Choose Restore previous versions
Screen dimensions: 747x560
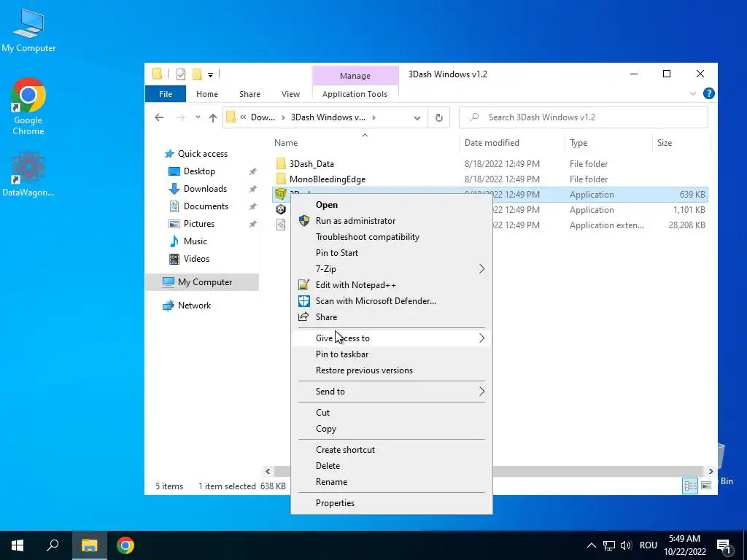(391, 370)
